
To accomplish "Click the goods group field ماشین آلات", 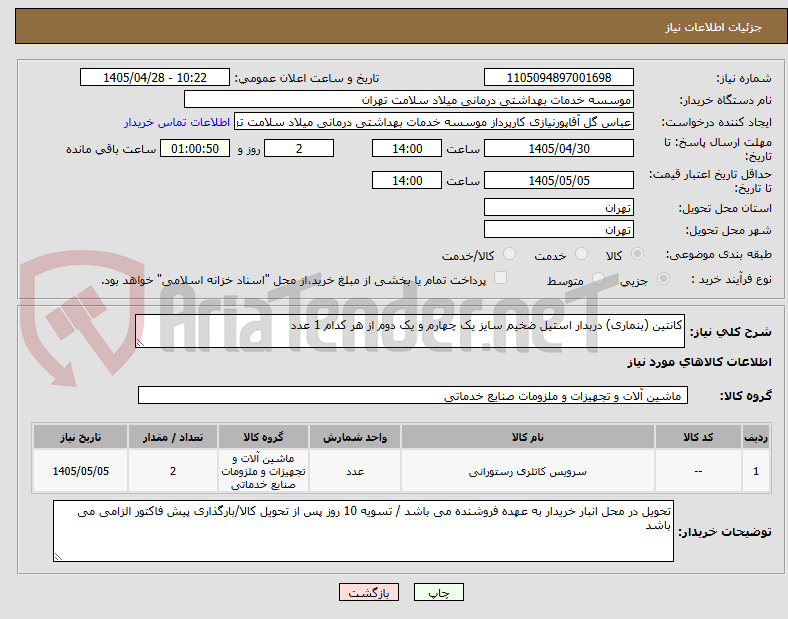I will pos(413,395).
